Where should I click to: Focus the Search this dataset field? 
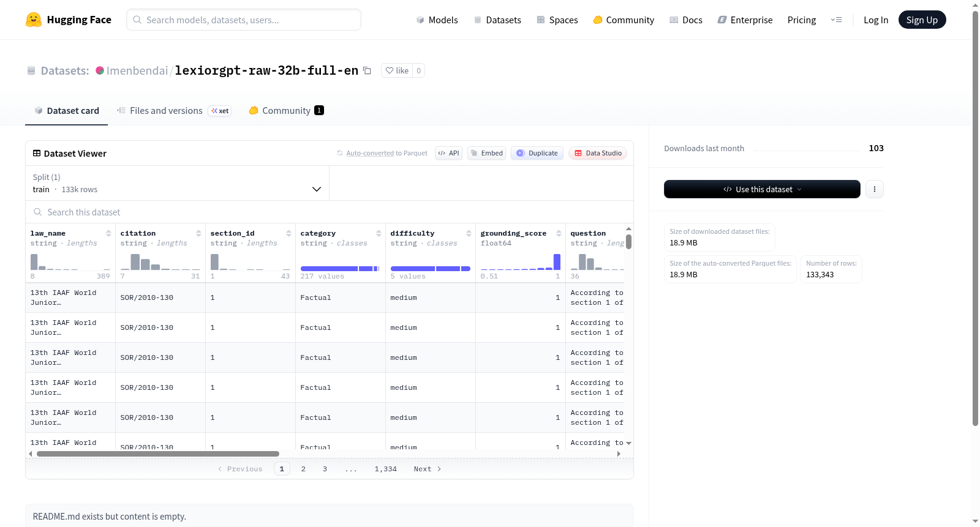pos(330,212)
